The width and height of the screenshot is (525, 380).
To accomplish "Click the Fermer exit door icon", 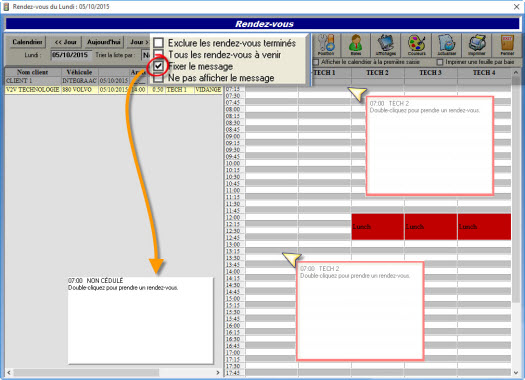I will coord(507,45).
